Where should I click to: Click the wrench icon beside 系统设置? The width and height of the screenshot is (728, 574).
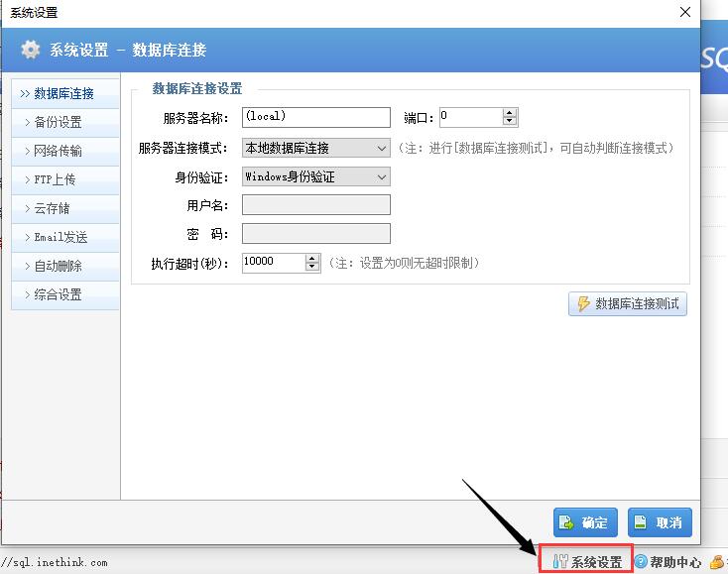(560, 562)
